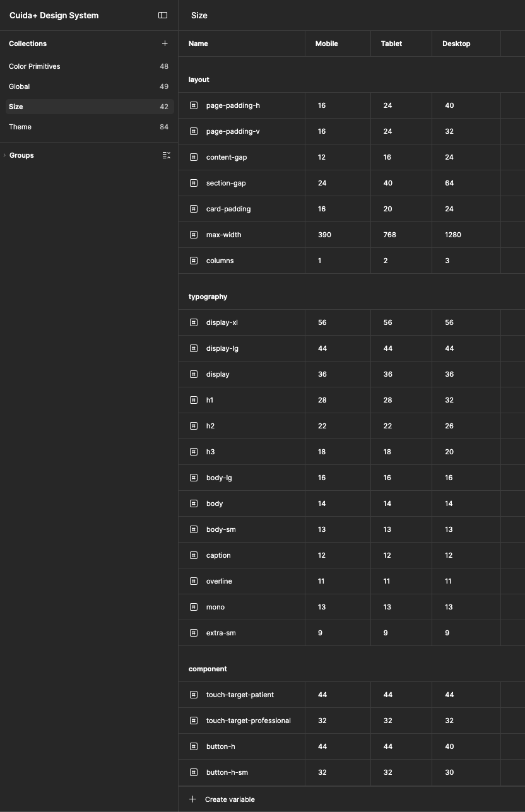Screen dimensions: 525x812
Task: Select the body variable name
Action: coord(215,503)
